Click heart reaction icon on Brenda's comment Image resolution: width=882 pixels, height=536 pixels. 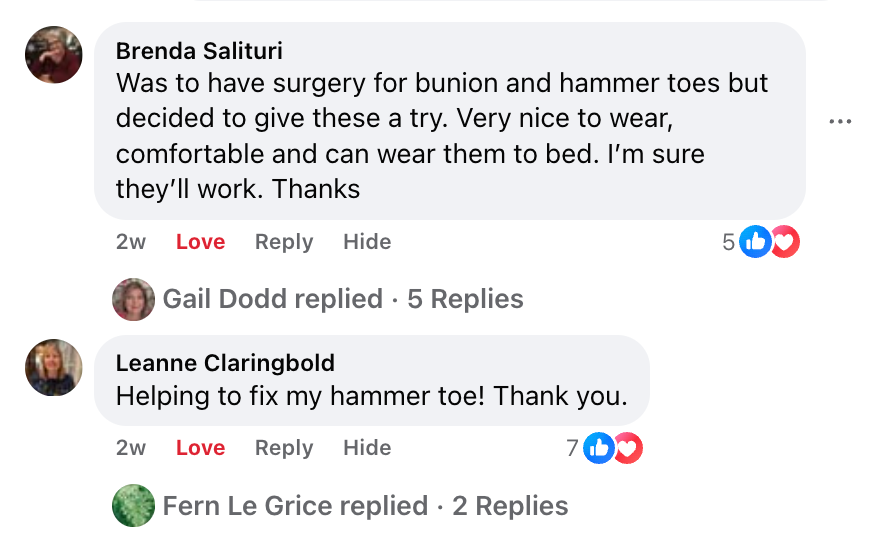tap(785, 242)
